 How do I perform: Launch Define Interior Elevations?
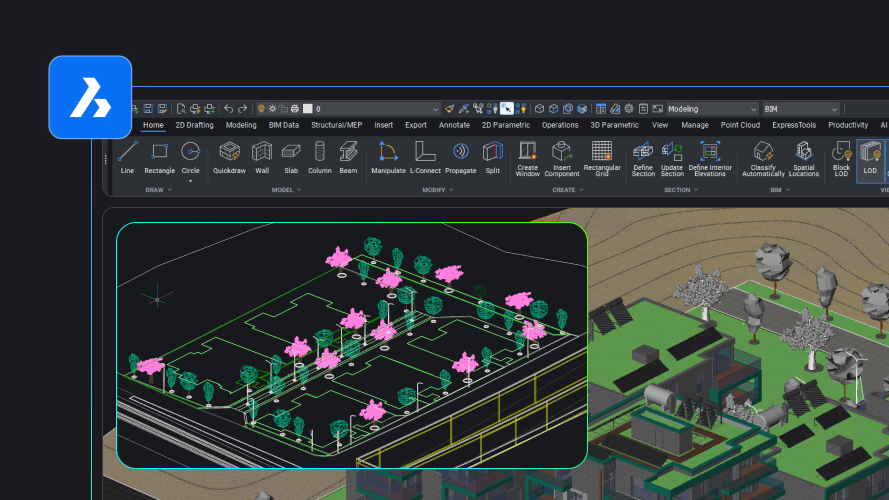[x=710, y=159]
